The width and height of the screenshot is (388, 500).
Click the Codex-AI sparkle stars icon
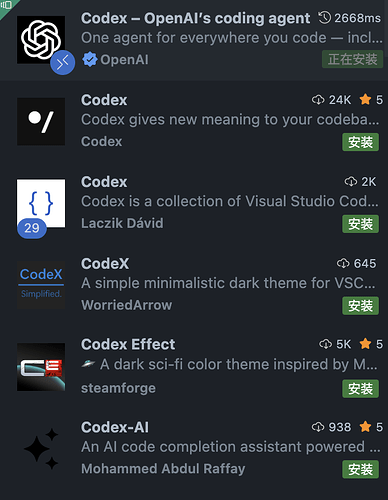41,449
